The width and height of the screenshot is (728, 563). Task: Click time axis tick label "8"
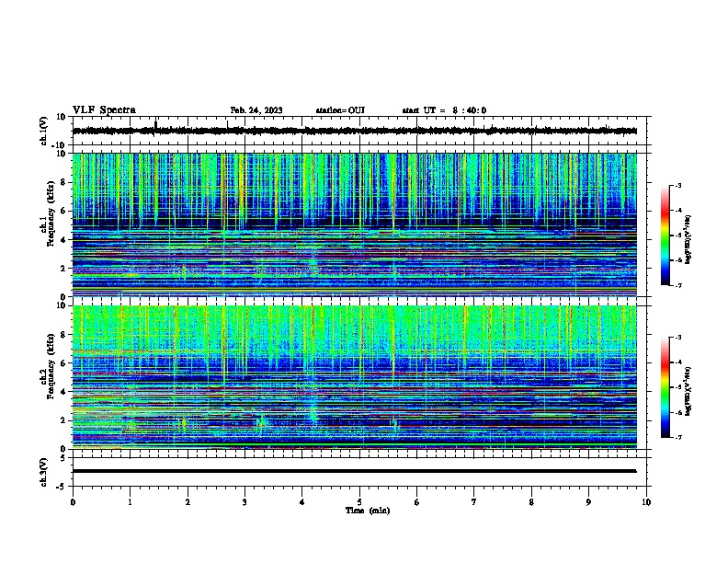(x=531, y=502)
